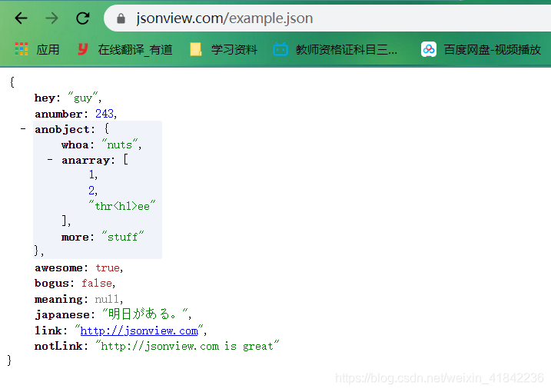
Task: Click the Youdao red Y icon
Action: coord(82,49)
